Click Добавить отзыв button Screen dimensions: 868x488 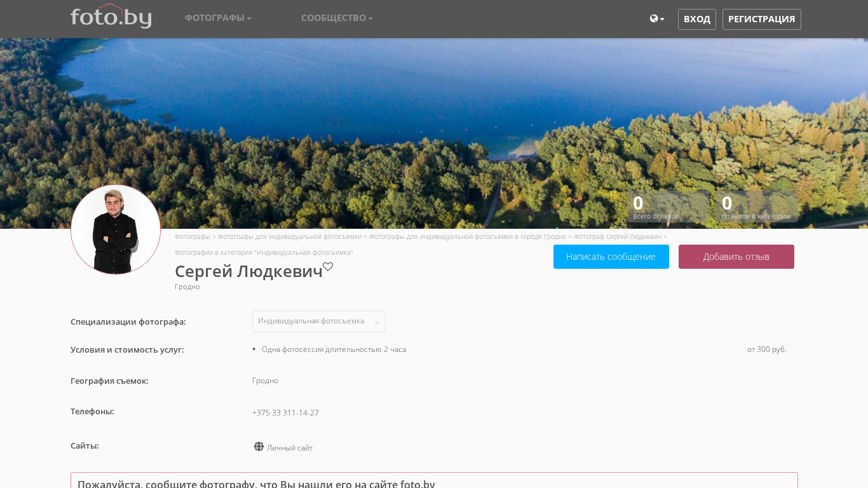pos(736,257)
